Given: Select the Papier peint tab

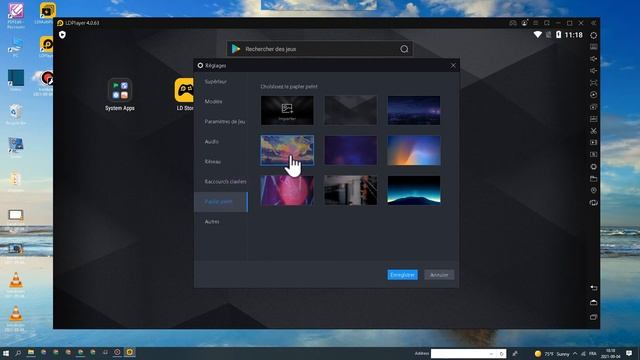Looking at the screenshot, I should pyautogui.click(x=221, y=202).
